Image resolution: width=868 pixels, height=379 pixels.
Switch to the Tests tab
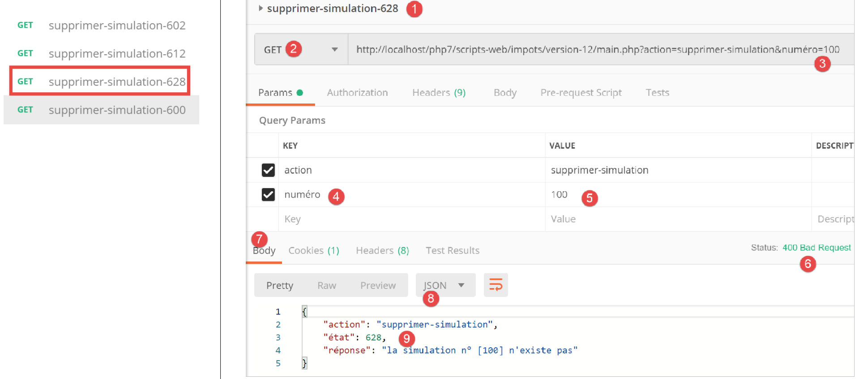click(657, 93)
